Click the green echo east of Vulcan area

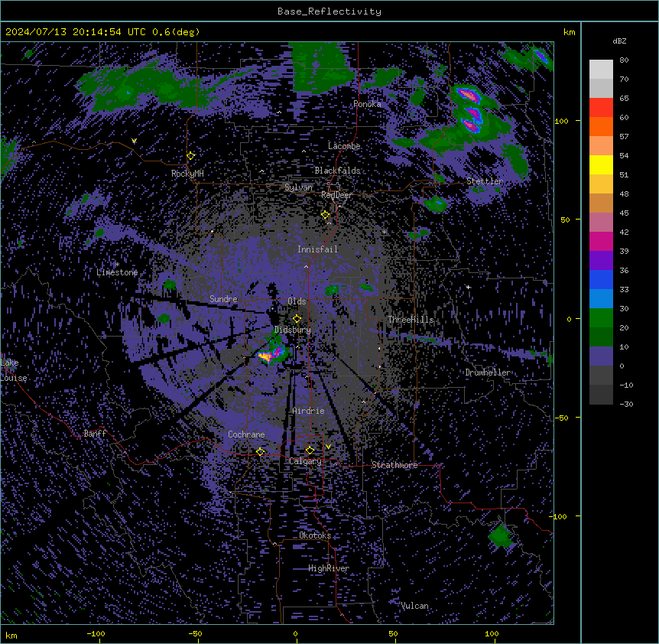coord(500,536)
